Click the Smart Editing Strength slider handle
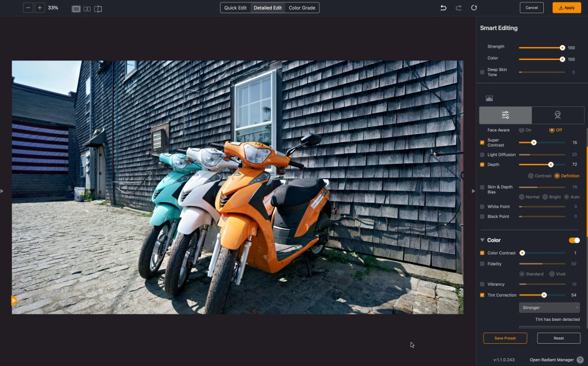The width and height of the screenshot is (588, 366). click(562, 47)
